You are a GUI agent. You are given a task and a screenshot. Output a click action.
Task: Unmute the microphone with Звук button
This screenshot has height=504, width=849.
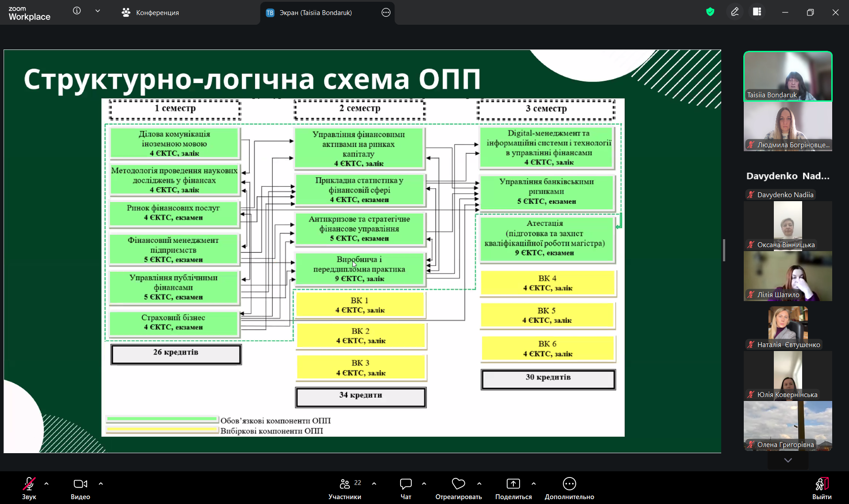(x=29, y=488)
